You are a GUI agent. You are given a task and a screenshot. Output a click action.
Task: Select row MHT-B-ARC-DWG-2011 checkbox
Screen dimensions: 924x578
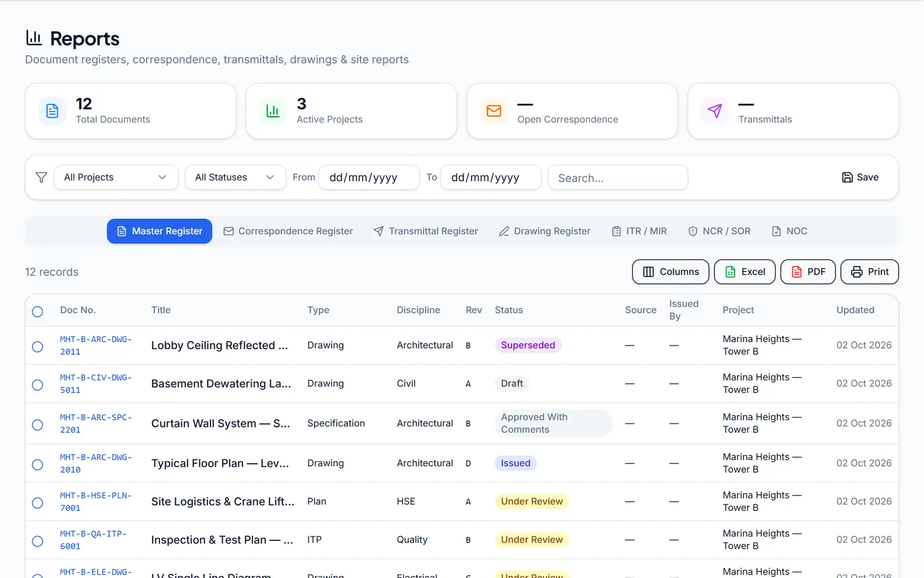pyautogui.click(x=38, y=347)
